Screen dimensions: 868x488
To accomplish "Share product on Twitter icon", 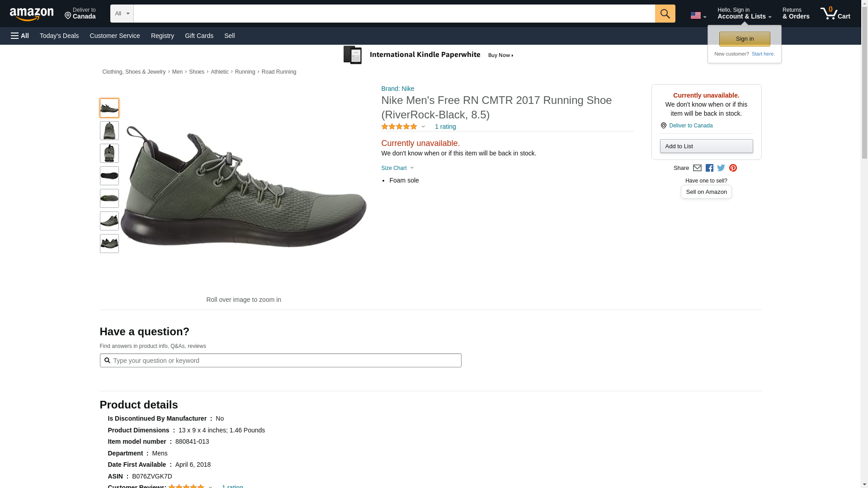I will [721, 168].
